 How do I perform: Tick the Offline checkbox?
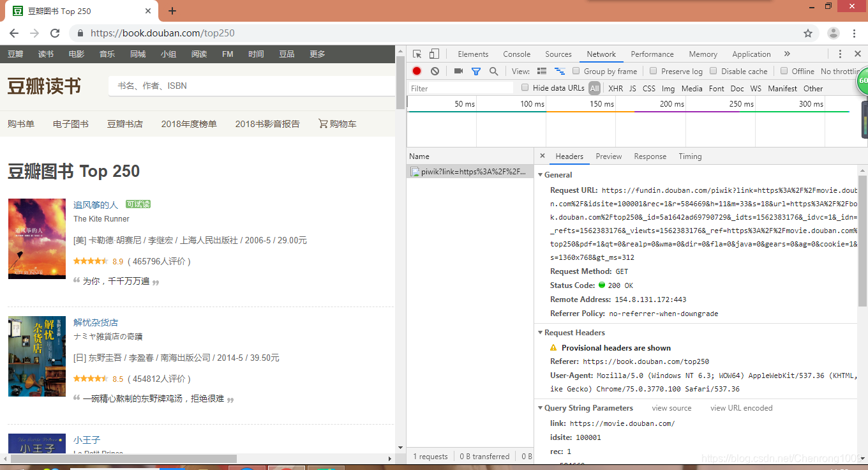point(784,71)
